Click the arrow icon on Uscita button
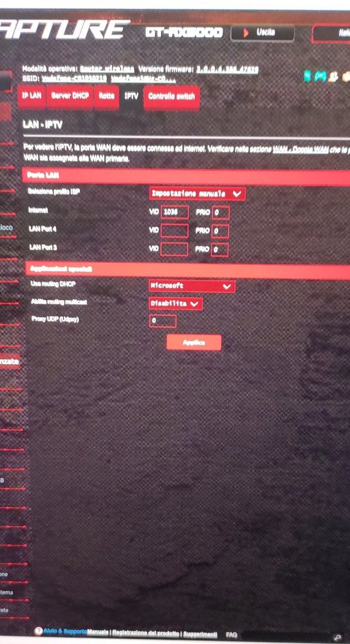The height and width of the screenshot is (644, 350). (246, 33)
